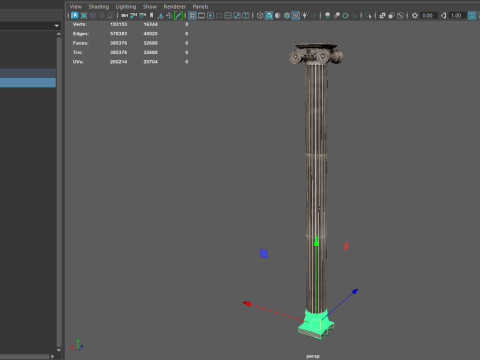
Task: Toggle the Field Chart overlay
Action: [x=228, y=15]
